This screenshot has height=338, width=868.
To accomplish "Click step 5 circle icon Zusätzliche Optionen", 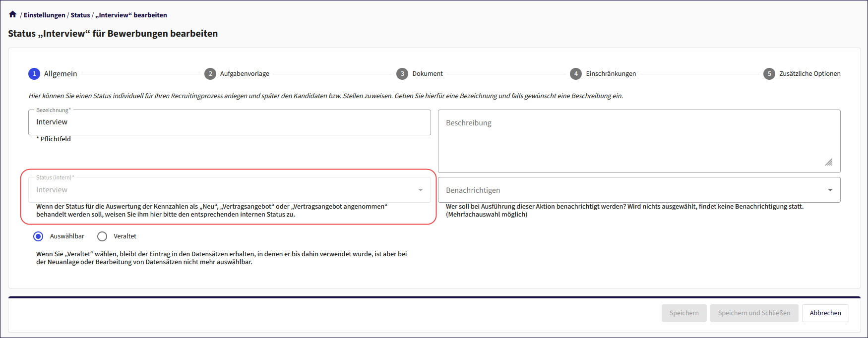I will (769, 74).
